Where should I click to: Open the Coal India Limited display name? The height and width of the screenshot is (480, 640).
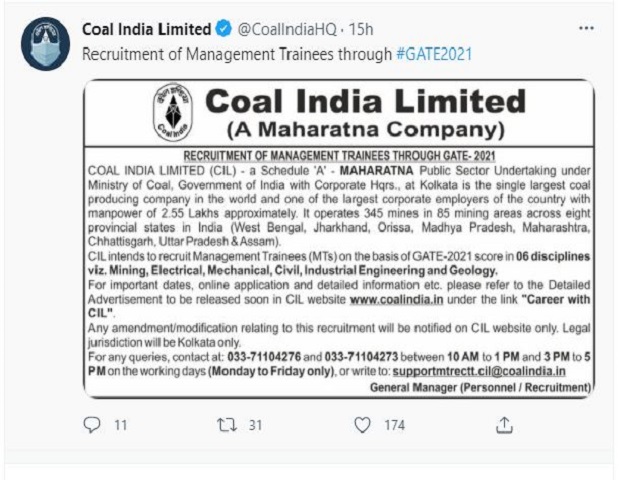(147, 29)
